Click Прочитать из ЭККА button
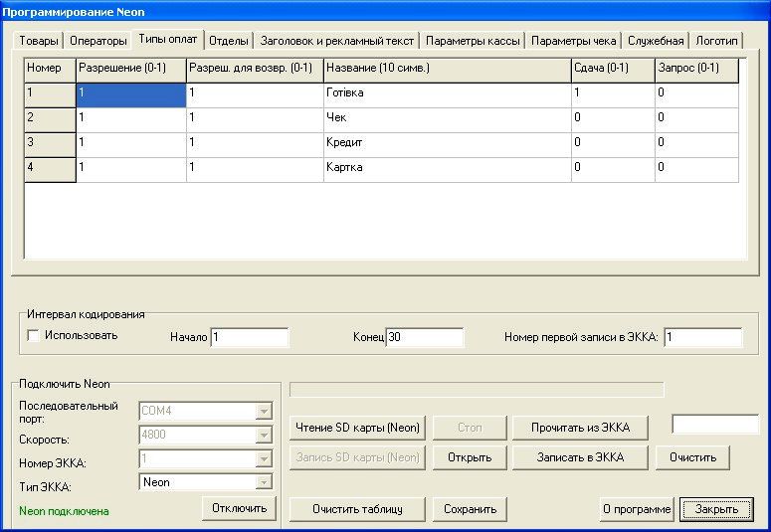This screenshot has width=771, height=532. coord(580,428)
